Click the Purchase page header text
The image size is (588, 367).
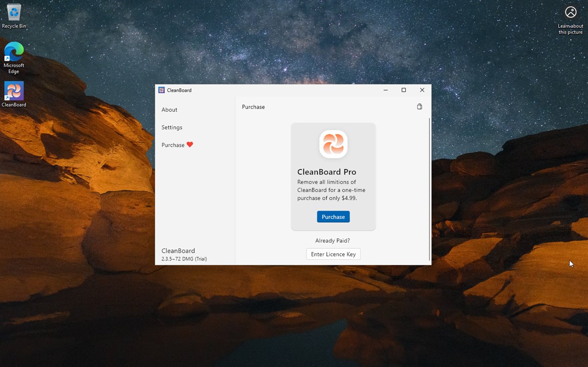pos(253,107)
